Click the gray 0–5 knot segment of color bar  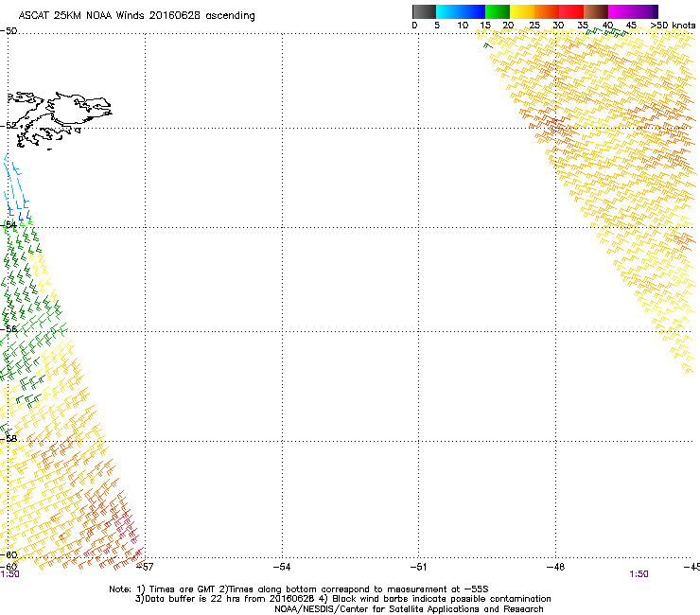point(424,11)
